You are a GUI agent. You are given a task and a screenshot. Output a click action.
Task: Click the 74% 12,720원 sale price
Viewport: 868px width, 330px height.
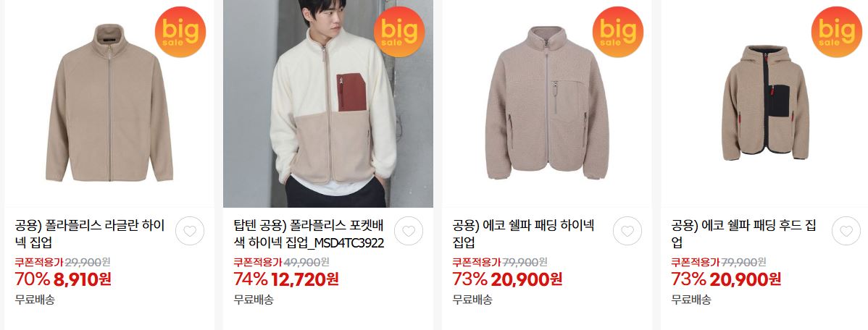pyautogui.click(x=285, y=279)
